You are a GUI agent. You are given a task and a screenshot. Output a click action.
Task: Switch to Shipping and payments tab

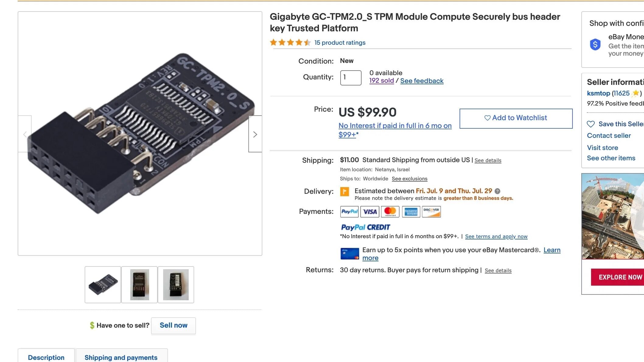click(121, 357)
